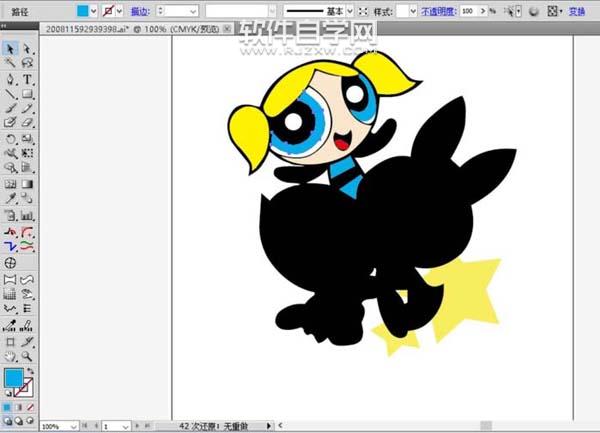Select the Lasso tool
600x433 pixels.
coord(27,62)
